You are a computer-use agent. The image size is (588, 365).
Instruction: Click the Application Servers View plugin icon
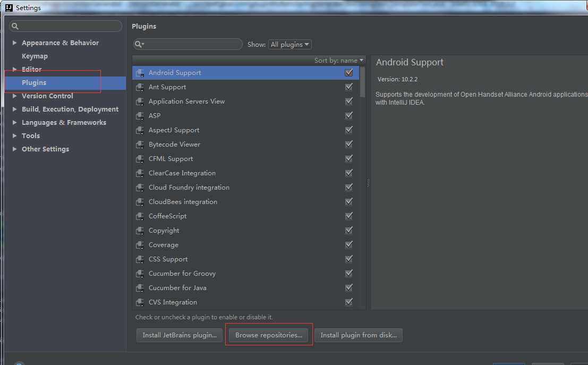[140, 101]
